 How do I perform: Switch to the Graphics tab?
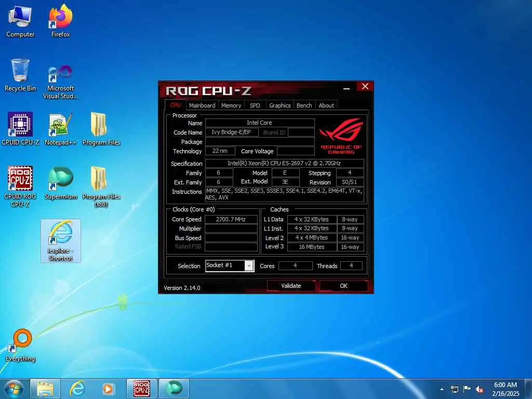click(x=280, y=105)
